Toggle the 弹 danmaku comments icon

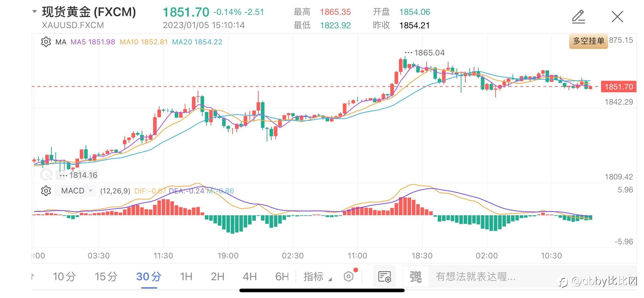pyautogui.click(x=416, y=277)
